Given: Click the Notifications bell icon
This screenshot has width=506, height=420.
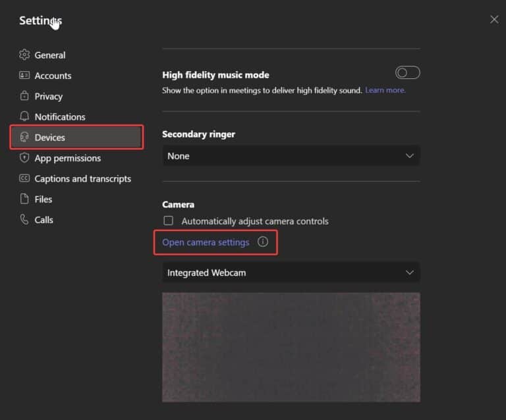Looking at the screenshot, I should point(24,117).
